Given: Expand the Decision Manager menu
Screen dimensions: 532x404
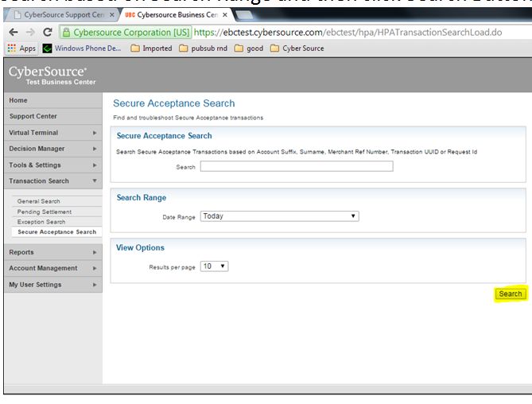Looking at the screenshot, I should (53, 149).
